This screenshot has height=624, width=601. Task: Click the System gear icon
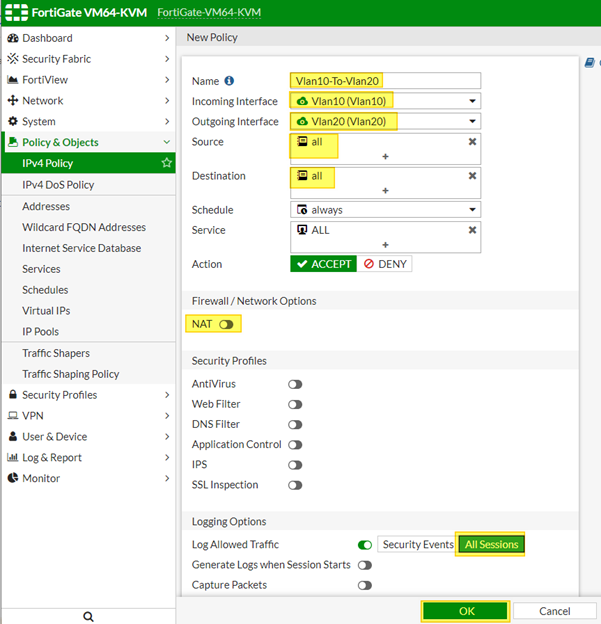point(13,121)
